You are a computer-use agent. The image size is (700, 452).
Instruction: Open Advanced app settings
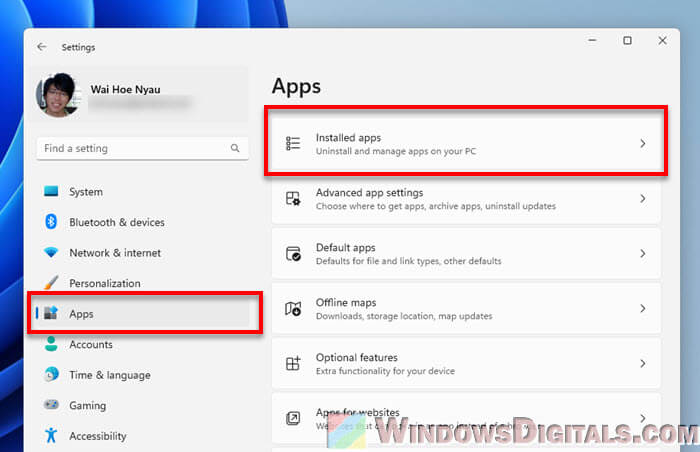pyautogui.click(x=466, y=199)
